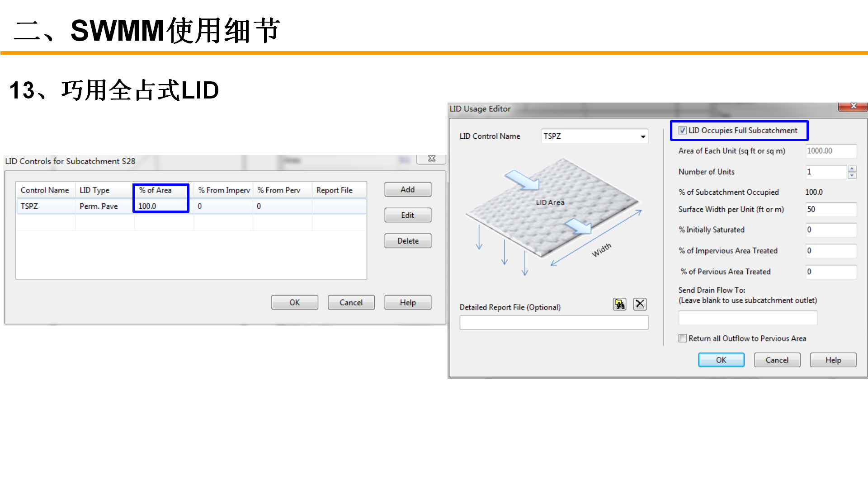Close the LID Controls for Subcatchment dialog
Viewport: 868px width, 488px height.
point(431,159)
